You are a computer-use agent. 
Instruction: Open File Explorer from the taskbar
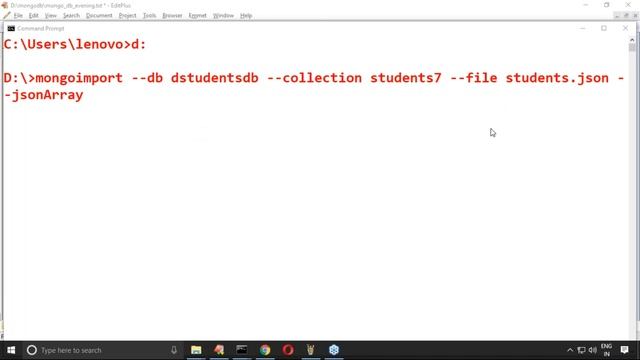[196, 350]
